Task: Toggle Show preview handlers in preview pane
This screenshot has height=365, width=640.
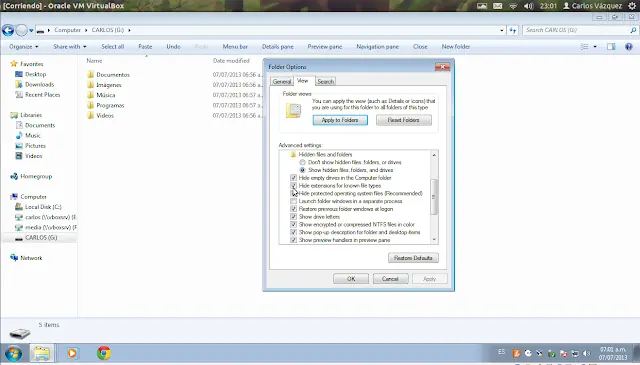Action: 293,240
